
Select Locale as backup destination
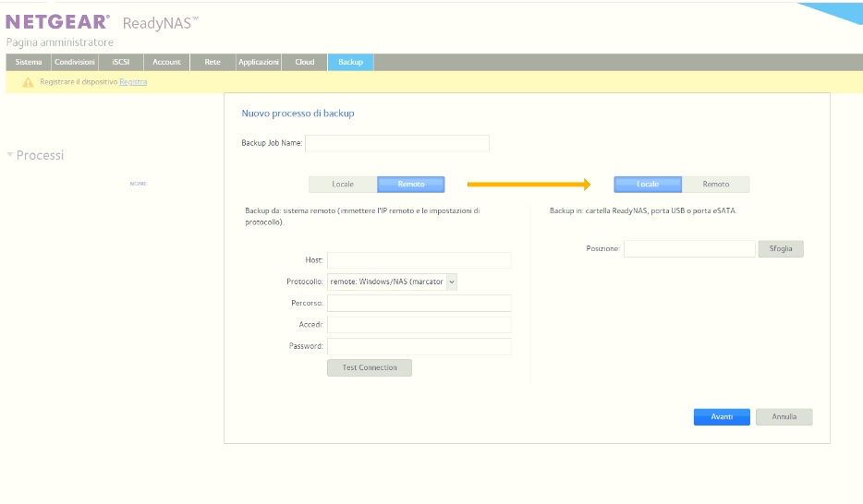click(648, 185)
